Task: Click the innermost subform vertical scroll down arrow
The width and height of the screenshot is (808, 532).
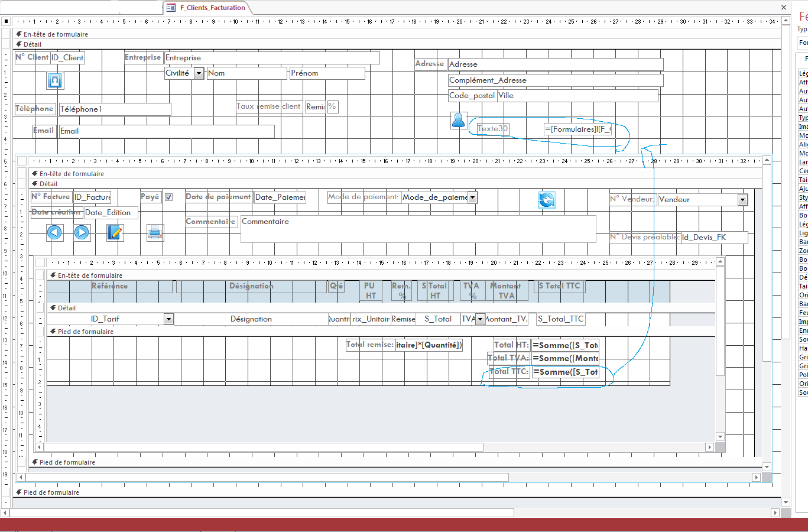Action: click(x=720, y=437)
